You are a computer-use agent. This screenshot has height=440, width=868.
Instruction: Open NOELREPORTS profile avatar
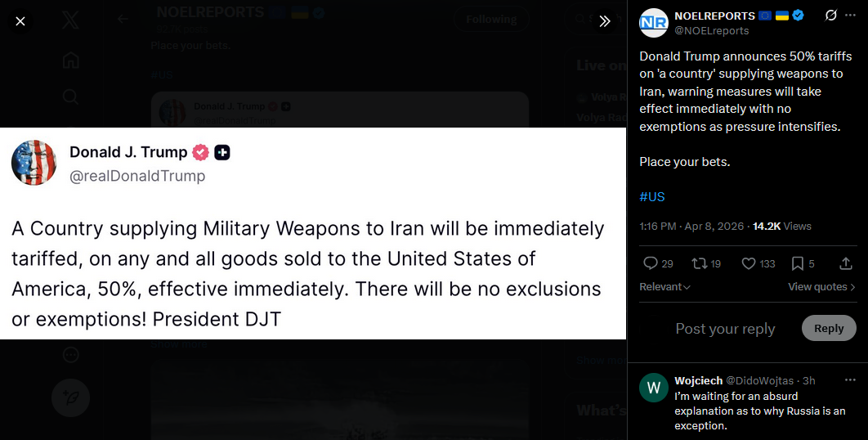tap(654, 23)
